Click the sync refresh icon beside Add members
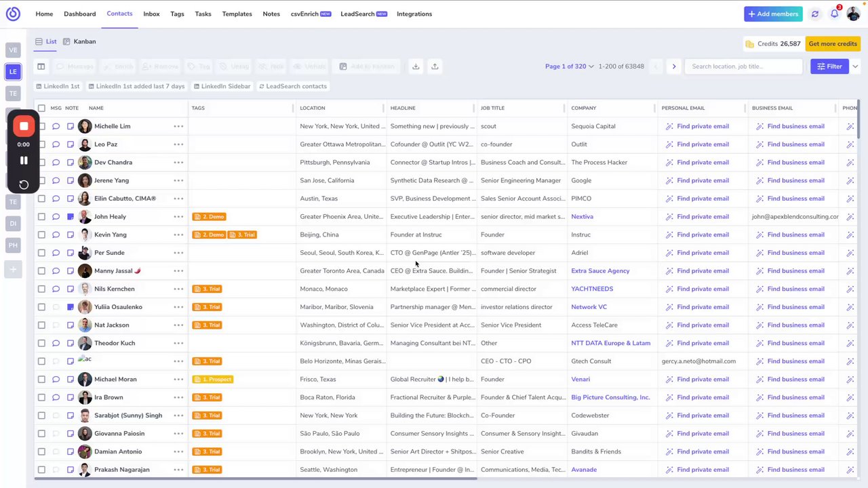The height and width of the screenshot is (488, 868). (x=815, y=14)
